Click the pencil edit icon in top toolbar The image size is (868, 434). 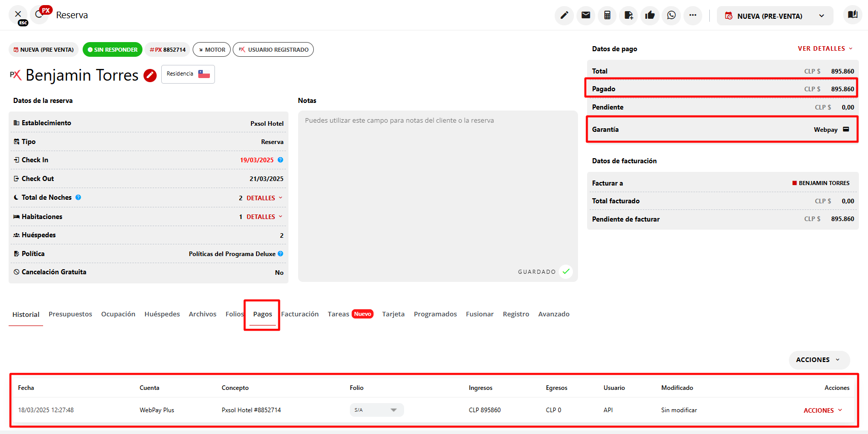pos(564,15)
